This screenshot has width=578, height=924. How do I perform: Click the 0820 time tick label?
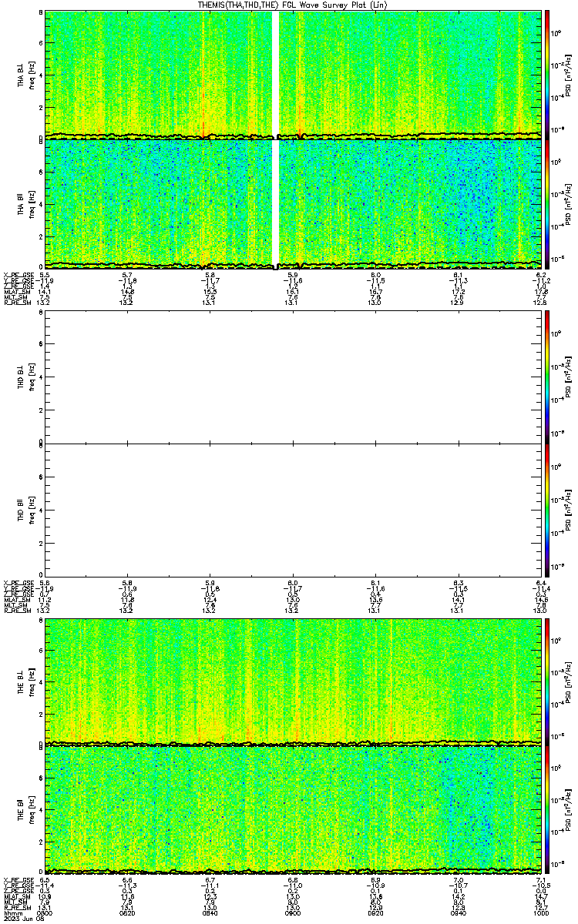(127, 912)
